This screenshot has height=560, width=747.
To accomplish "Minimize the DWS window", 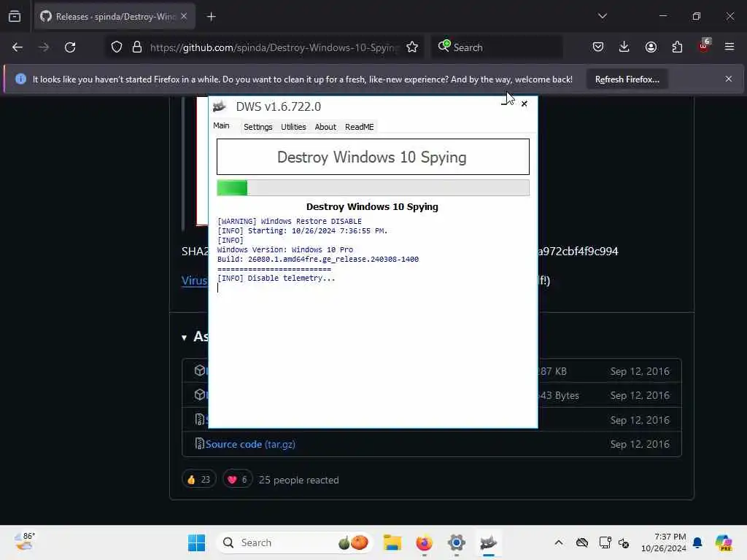I will pos(505,104).
